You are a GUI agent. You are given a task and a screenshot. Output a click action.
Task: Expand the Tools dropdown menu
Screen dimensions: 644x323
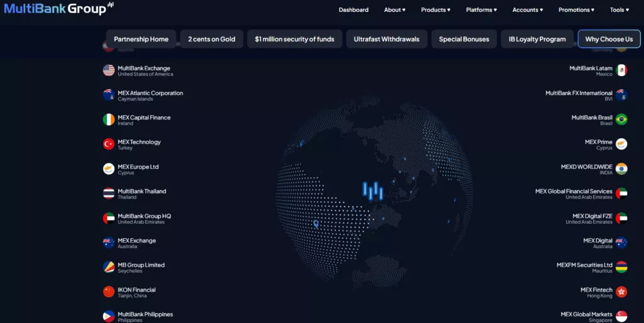pos(619,10)
